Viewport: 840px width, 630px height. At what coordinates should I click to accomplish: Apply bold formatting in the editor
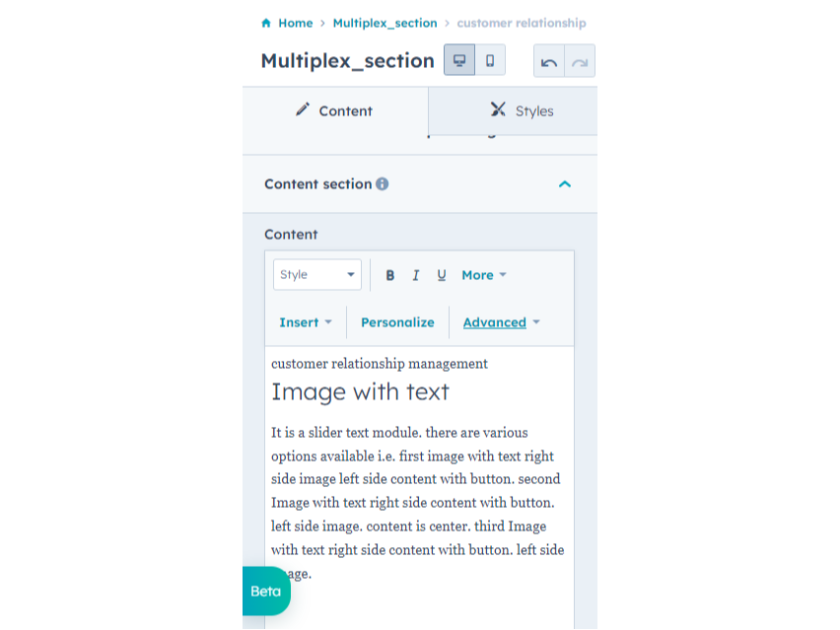389,275
